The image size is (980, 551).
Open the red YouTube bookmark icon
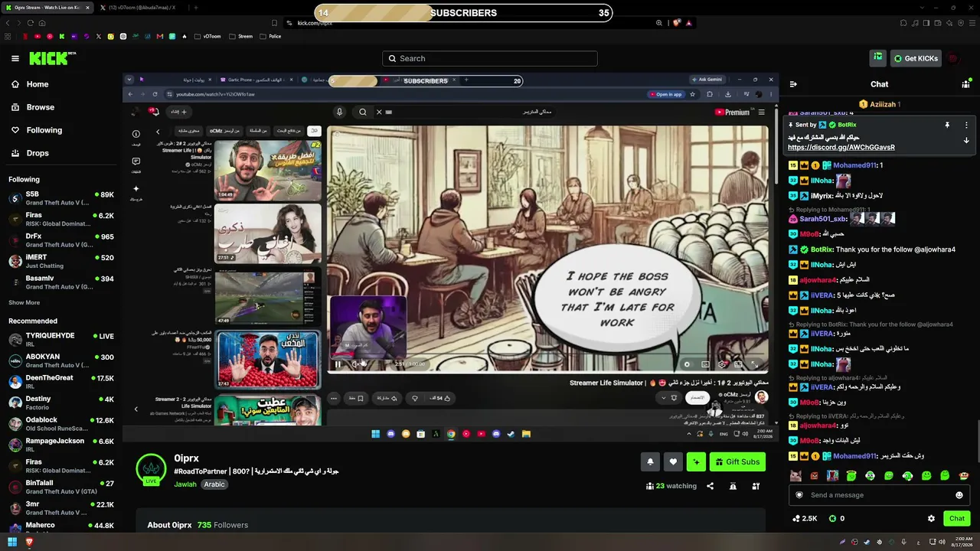[38, 36]
